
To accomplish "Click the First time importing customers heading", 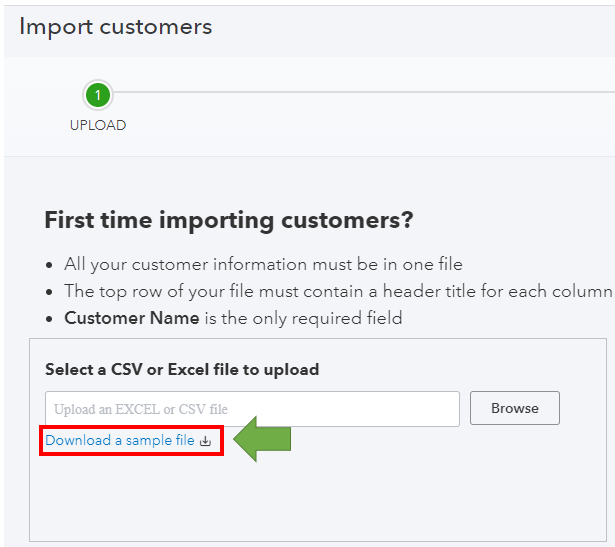I will [229, 220].
